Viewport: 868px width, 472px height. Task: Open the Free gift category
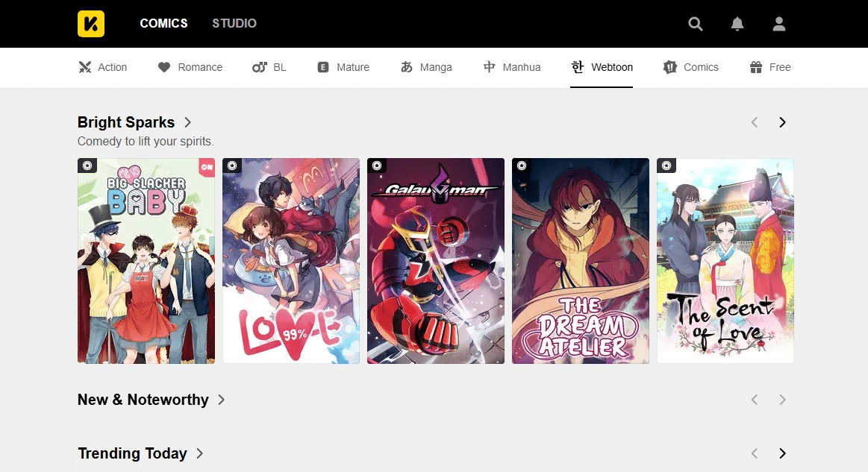(769, 67)
